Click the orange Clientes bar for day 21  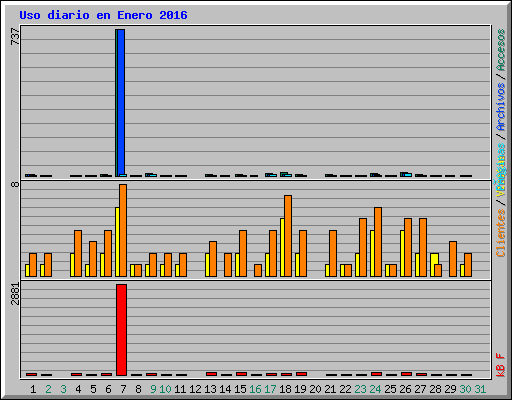333,253
